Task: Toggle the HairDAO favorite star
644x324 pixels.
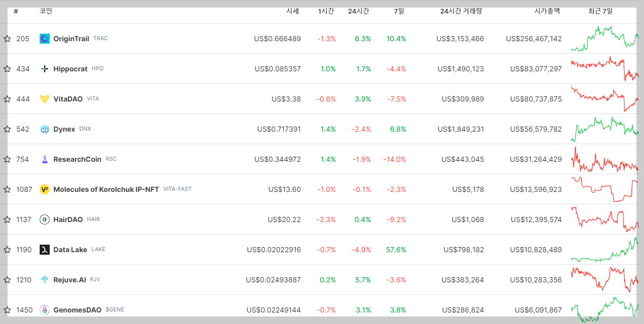Action: (7, 220)
